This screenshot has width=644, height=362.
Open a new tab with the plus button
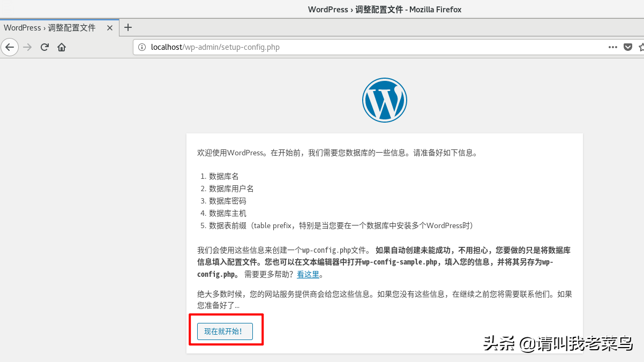coord(128,27)
